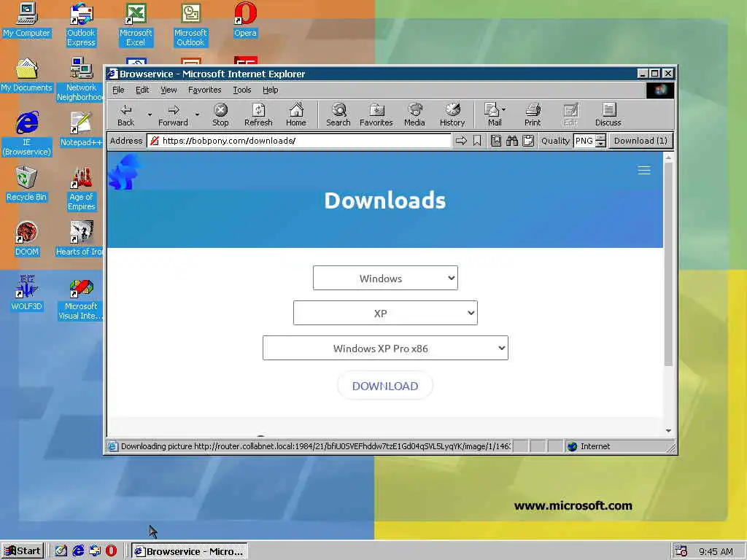The width and height of the screenshot is (747, 560).
Task: Open the History toolbar icon
Action: pos(452,115)
